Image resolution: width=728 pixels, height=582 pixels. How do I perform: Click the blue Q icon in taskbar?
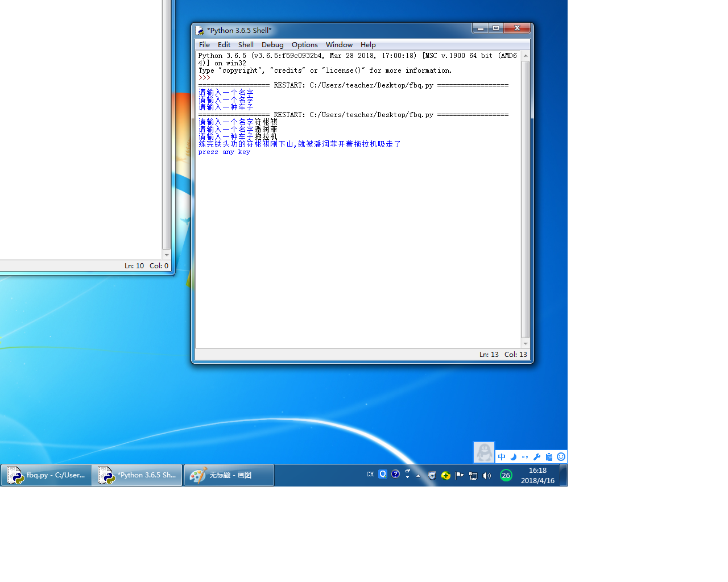point(383,474)
